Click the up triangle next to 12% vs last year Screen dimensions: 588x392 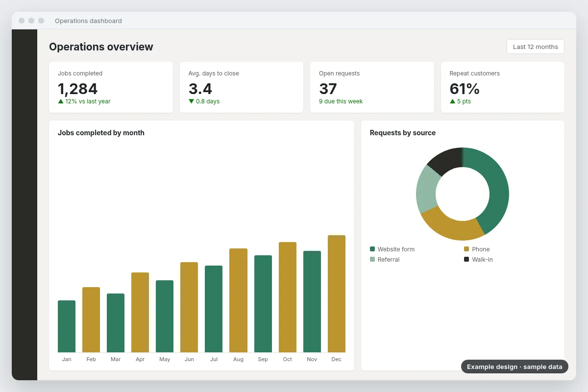(61, 101)
